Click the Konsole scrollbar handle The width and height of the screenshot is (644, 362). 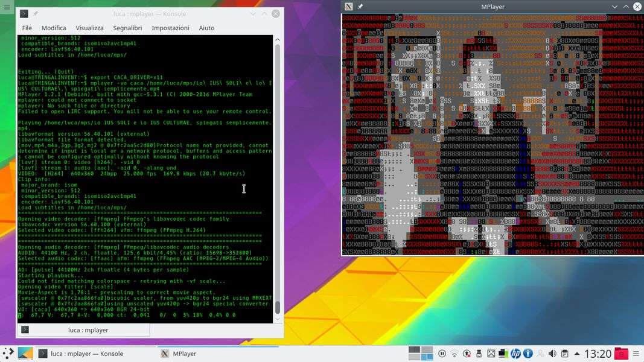click(x=278, y=307)
